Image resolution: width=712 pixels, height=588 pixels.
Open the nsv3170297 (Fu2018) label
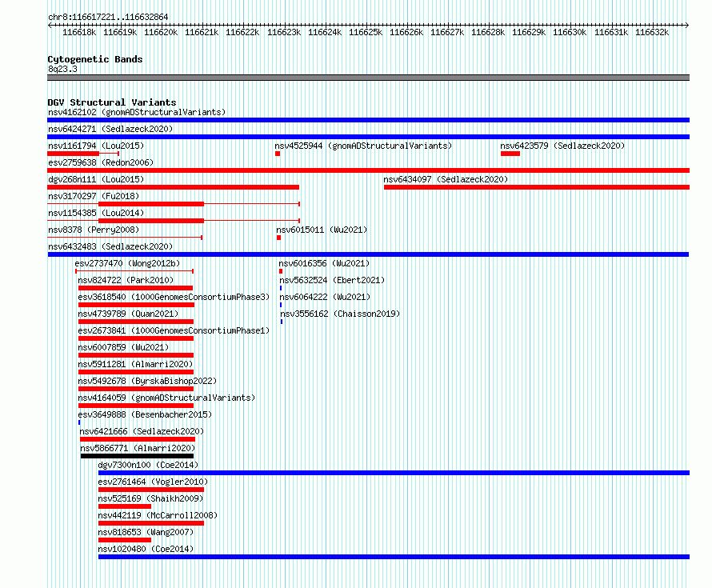[94, 196]
